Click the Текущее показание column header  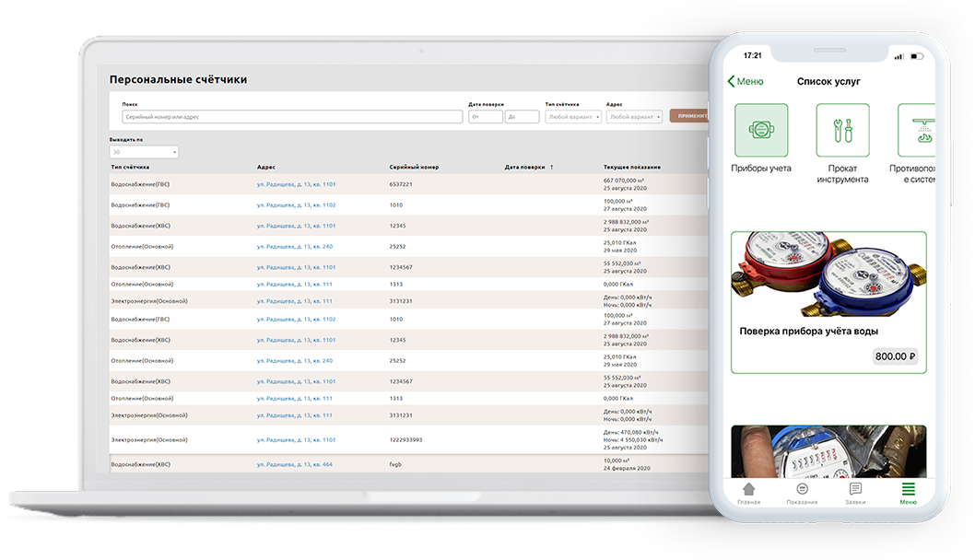pyautogui.click(x=632, y=168)
